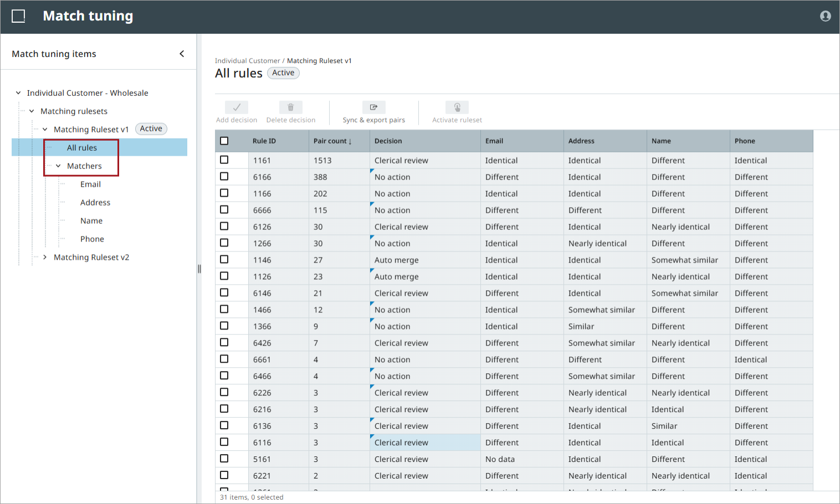
Task: Tick the checkbox for rule 1266
Action: 224,243
